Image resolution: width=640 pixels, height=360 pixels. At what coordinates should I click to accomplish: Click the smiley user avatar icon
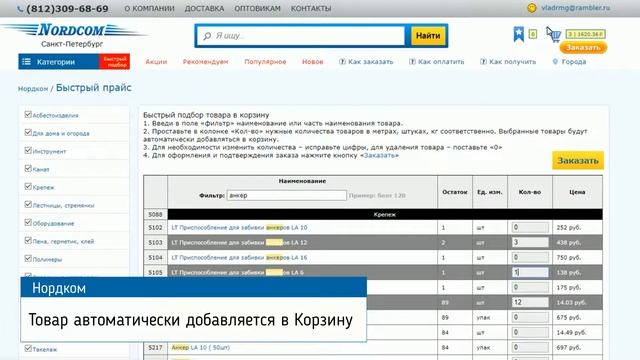click(531, 8)
